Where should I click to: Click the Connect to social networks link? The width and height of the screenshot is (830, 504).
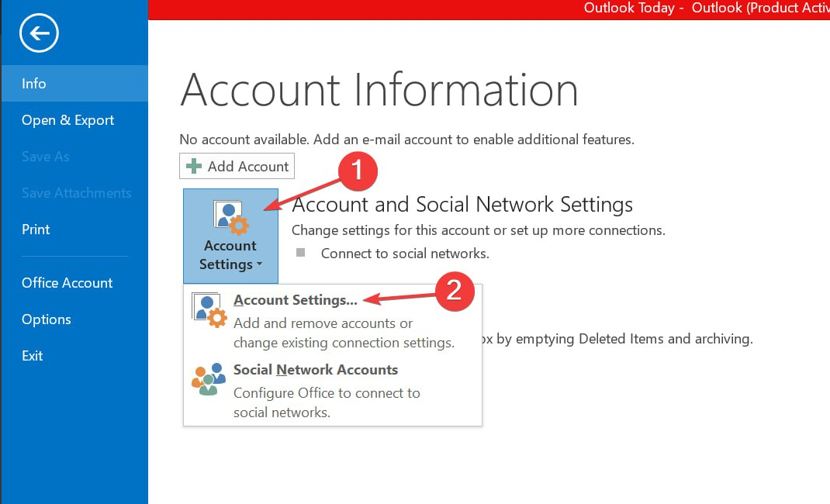point(405,254)
